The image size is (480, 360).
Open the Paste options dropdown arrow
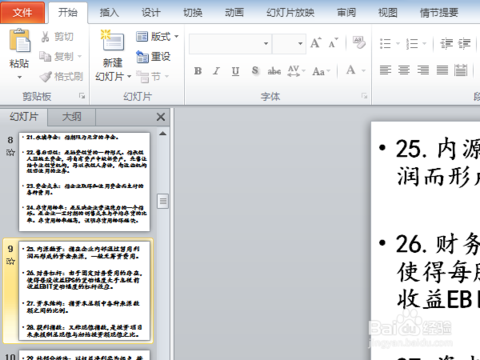[x=19, y=77]
